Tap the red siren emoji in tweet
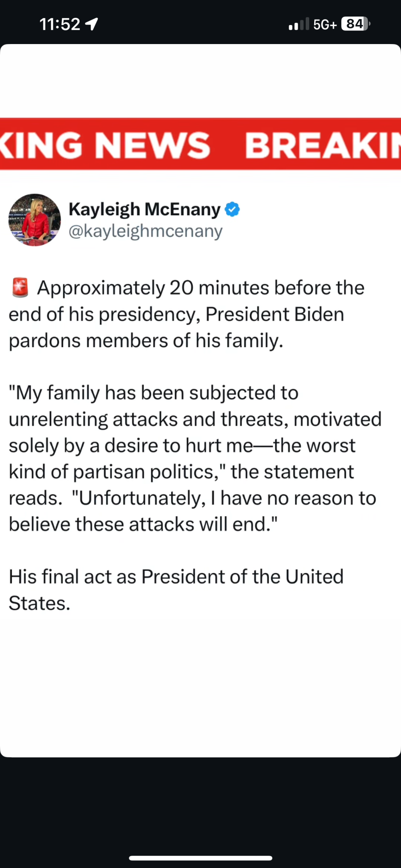Screen dimensions: 401x868 (20, 288)
